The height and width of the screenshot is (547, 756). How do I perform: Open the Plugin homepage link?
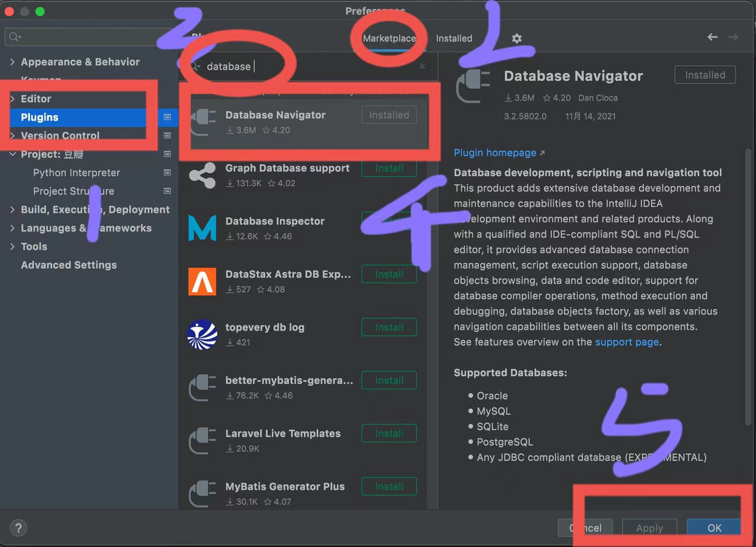(495, 153)
